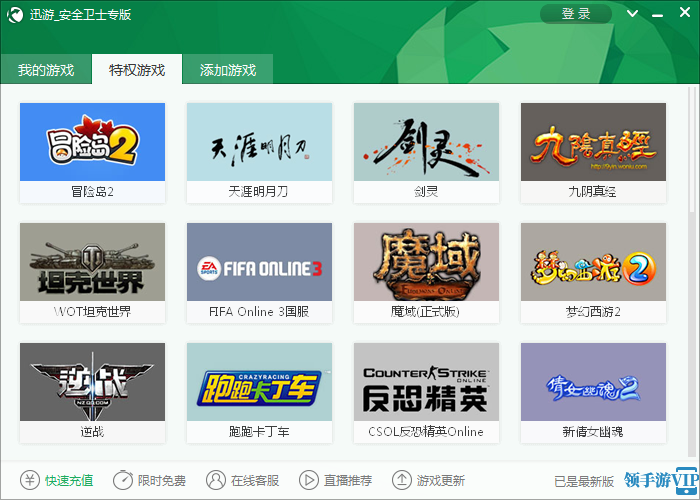Click the 迅游 logo icon in title bar
700x500 pixels.
click(15, 15)
